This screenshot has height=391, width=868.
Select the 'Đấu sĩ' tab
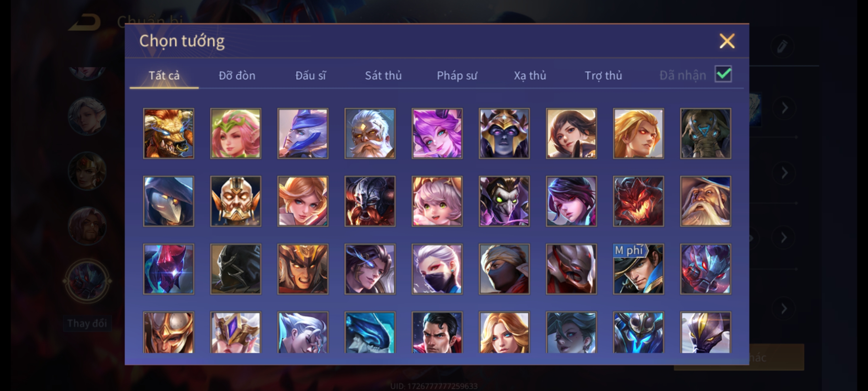[310, 75]
